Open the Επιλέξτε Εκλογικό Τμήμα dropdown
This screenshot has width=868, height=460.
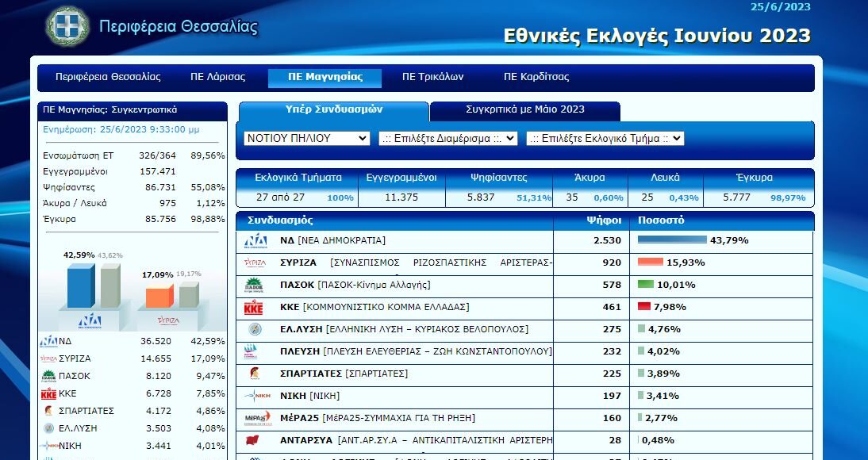[x=605, y=138]
